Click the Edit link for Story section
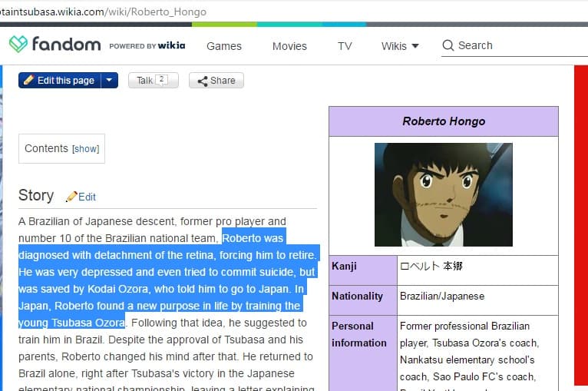The image size is (588, 391). (87, 197)
